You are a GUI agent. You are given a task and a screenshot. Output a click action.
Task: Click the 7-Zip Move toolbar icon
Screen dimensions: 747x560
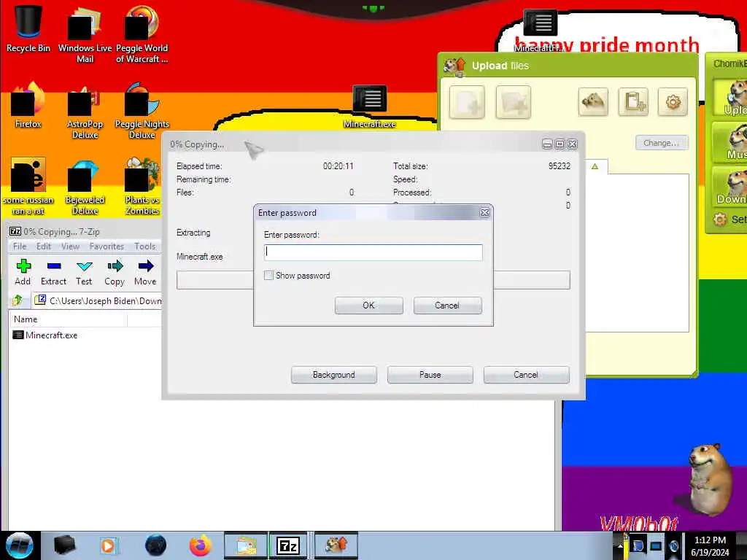click(x=145, y=272)
